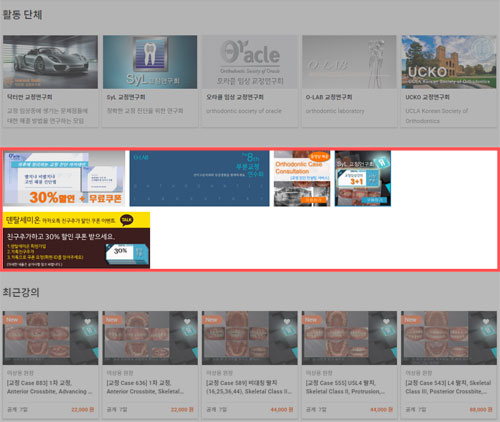Click the 30% coupon image in banner
Viewport: 500px width, 422px height.
(x=124, y=254)
